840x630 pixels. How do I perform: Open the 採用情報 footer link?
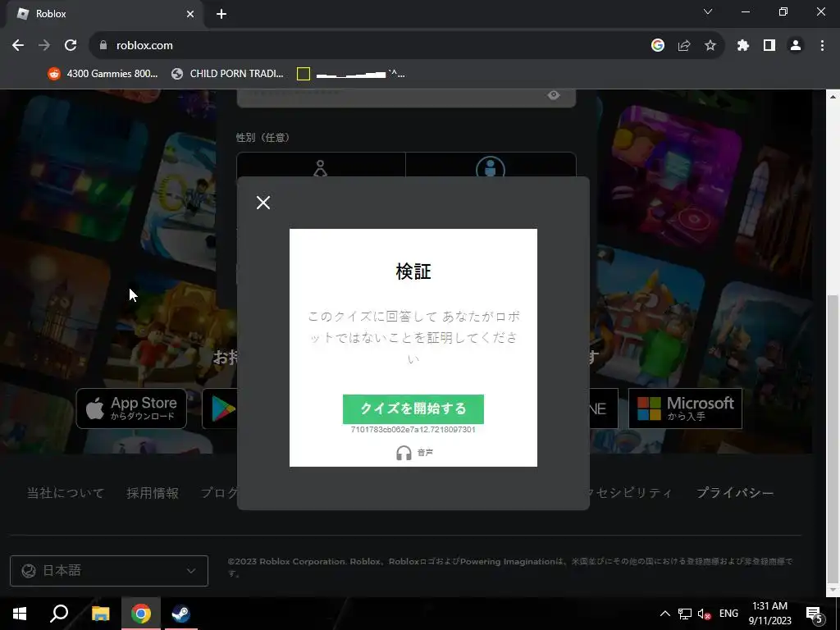tap(152, 493)
